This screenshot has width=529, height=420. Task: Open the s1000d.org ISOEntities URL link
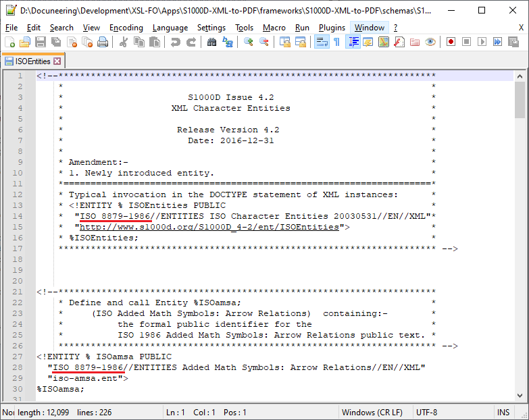[209, 227]
